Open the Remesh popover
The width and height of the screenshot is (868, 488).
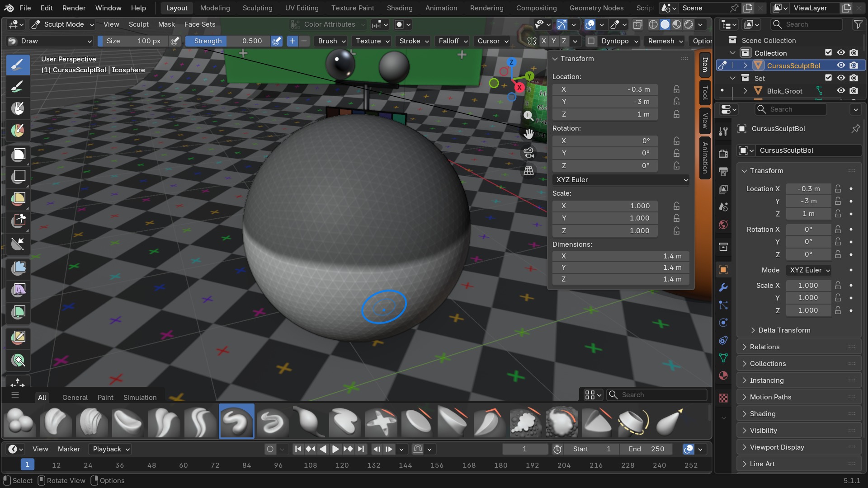tap(665, 41)
